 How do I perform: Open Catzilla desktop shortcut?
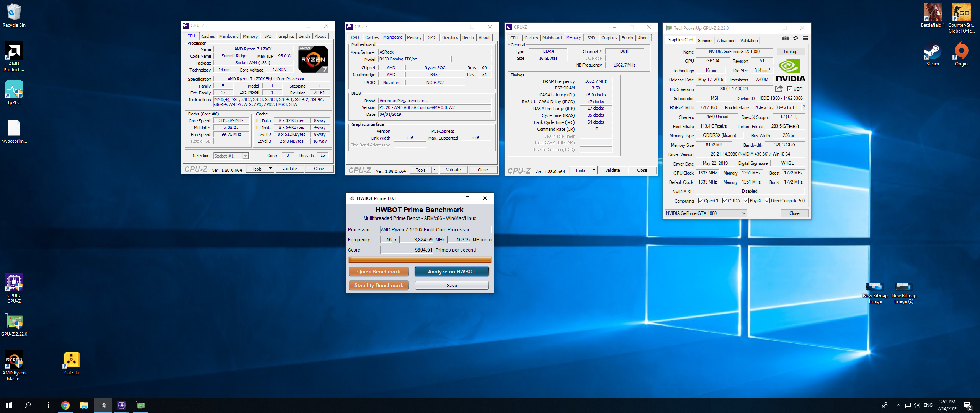click(x=72, y=364)
